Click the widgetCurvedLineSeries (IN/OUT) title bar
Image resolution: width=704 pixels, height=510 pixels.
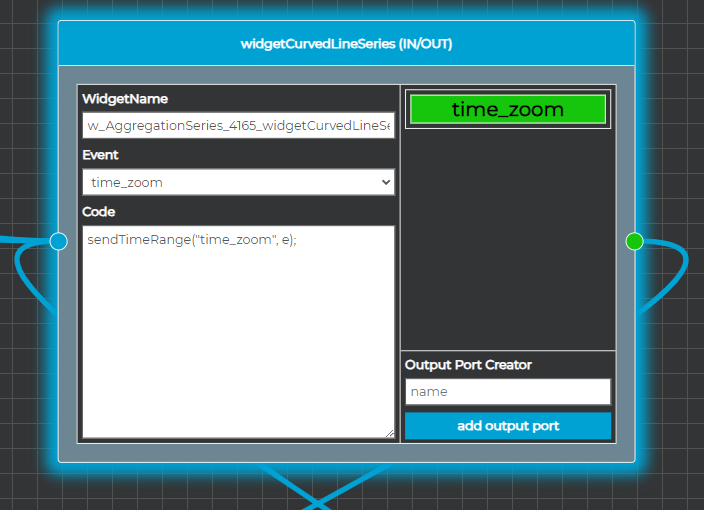(x=346, y=44)
